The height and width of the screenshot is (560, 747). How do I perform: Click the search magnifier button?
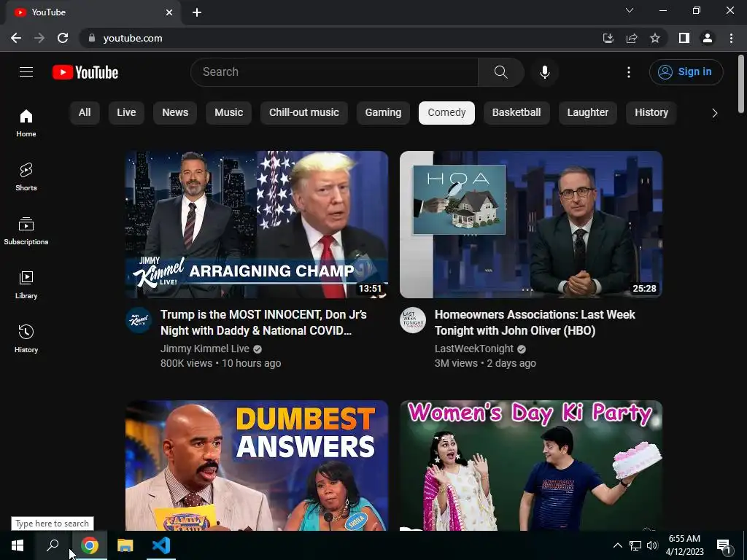pos(500,72)
